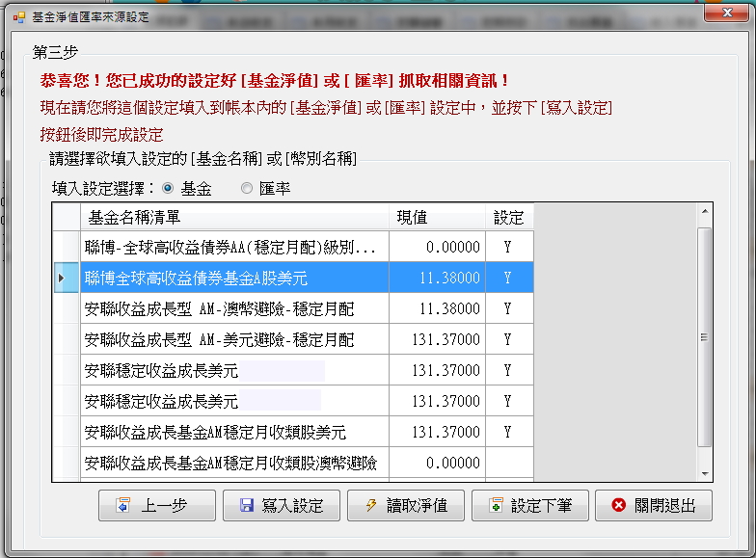Click Y setting in 美元避險-穩定月配 row
The image size is (756, 558).
tap(509, 339)
